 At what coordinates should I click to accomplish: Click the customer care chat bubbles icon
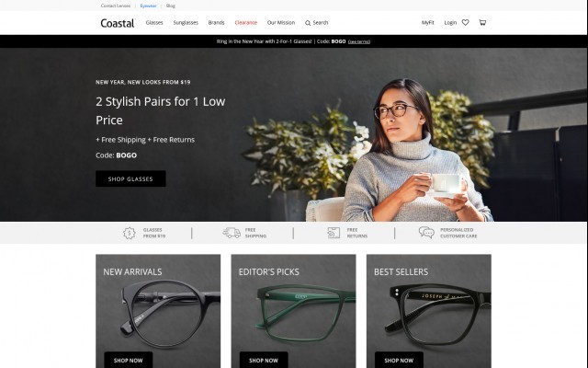coord(426,233)
